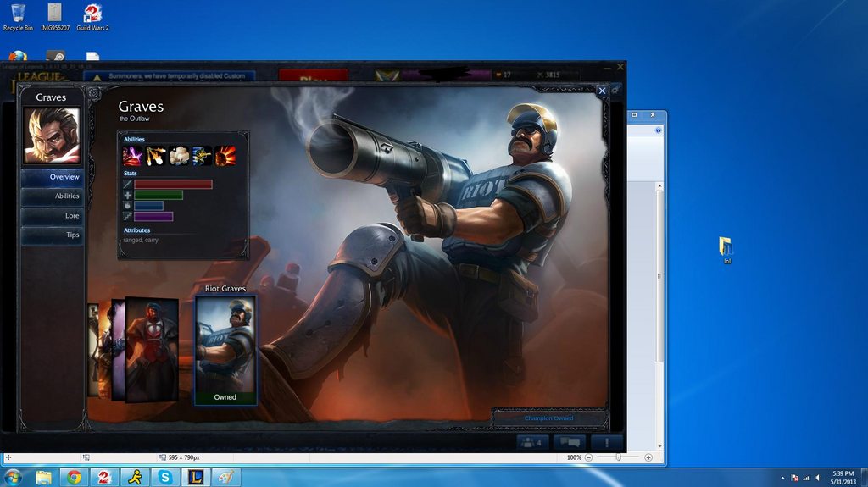The height and width of the screenshot is (487, 868).
Task: Open the exclamation notifications button
Action: pos(607,442)
